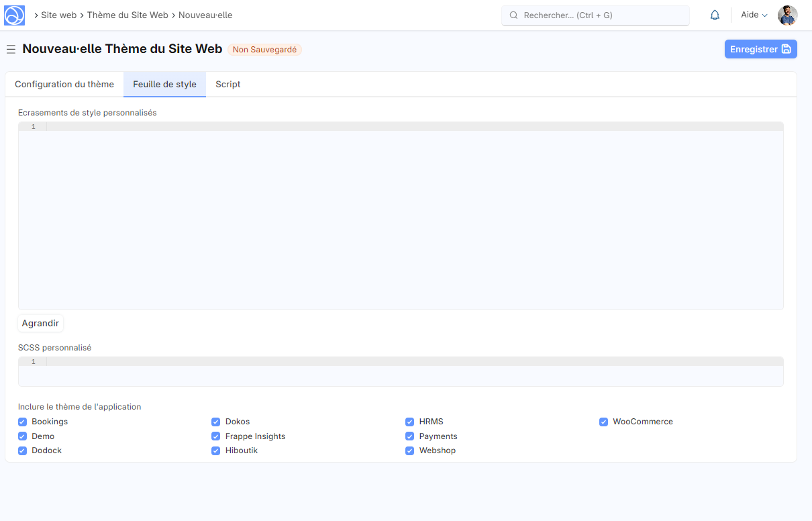Viewport: 812px width, 521px height.
Task: Click the Enregistrer save button
Action: tap(760, 49)
